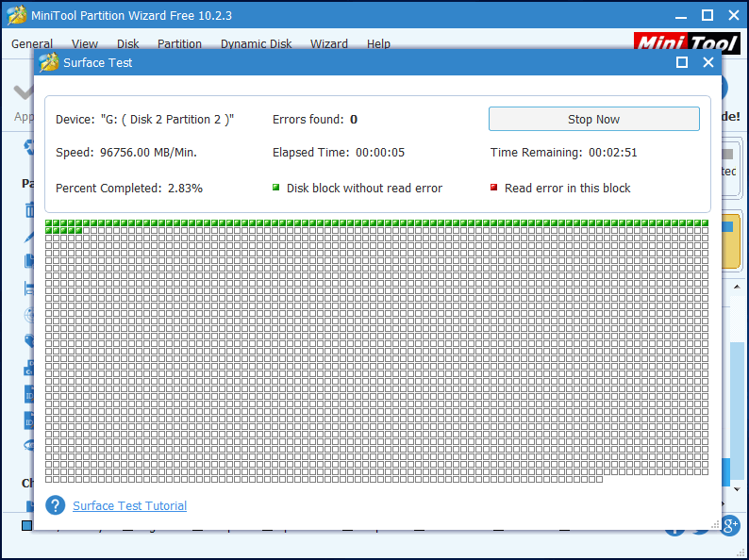Stop the surface test with Stop Now
Image resolution: width=749 pixels, height=560 pixels.
point(593,119)
